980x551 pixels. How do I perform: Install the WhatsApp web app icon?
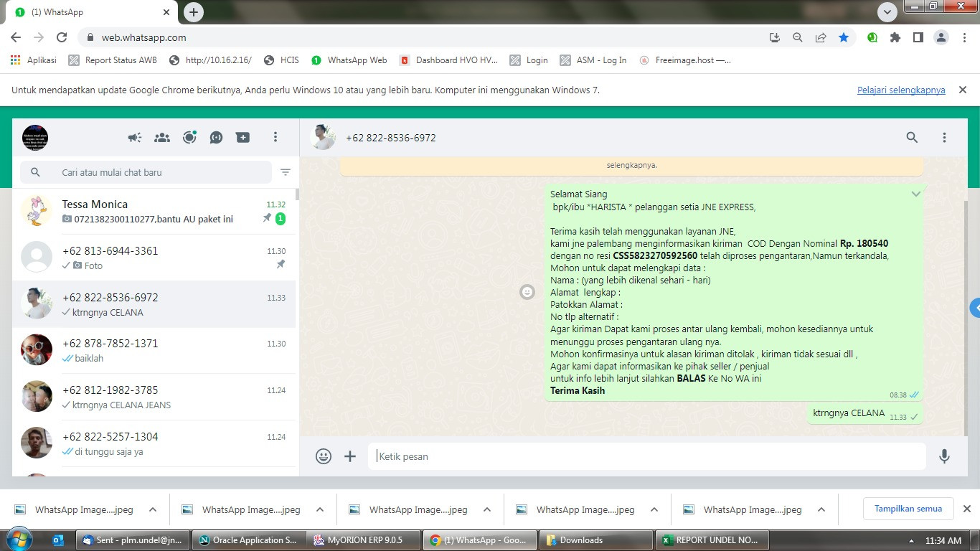pos(775,37)
